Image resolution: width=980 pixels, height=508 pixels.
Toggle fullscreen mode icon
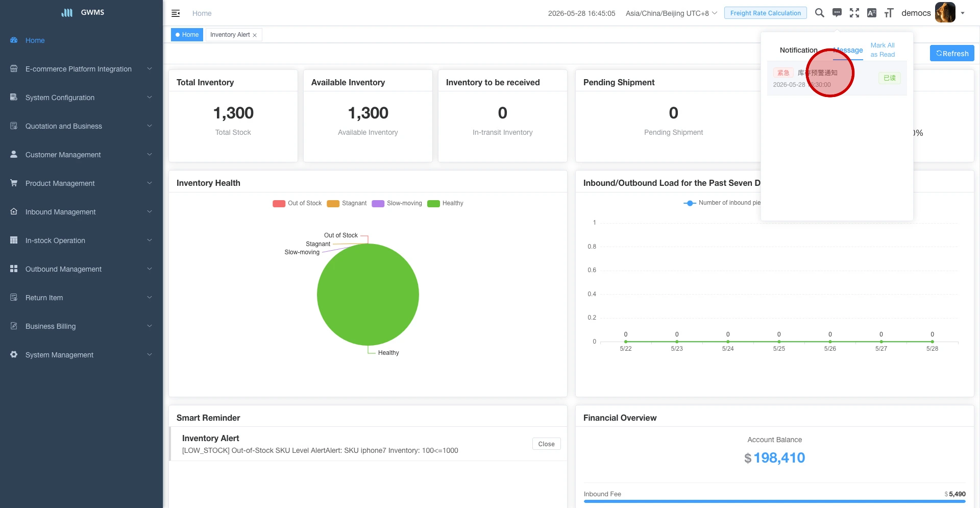point(854,13)
